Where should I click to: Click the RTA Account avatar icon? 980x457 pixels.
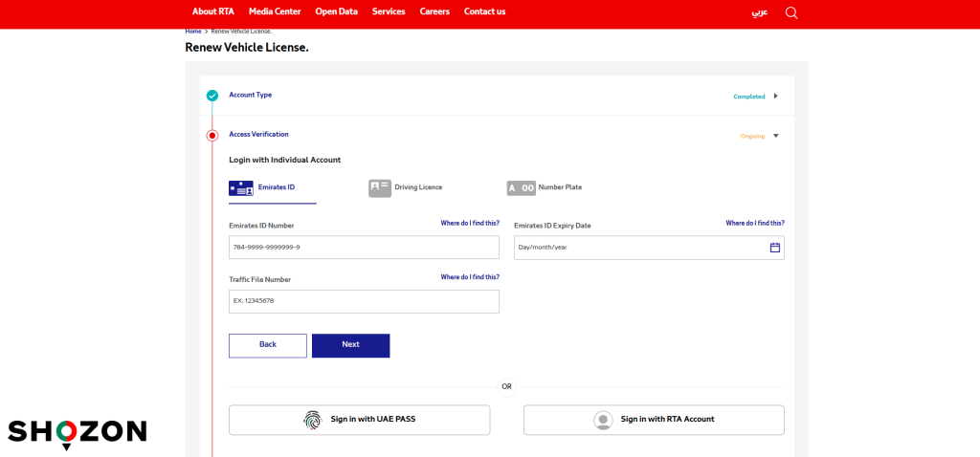(603, 420)
